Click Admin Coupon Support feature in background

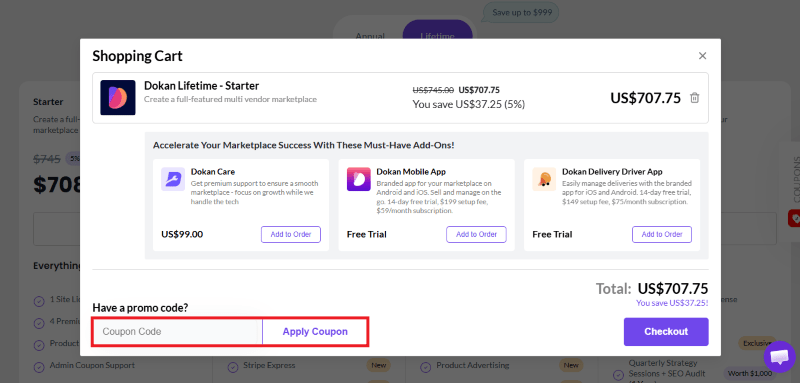coord(92,365)
